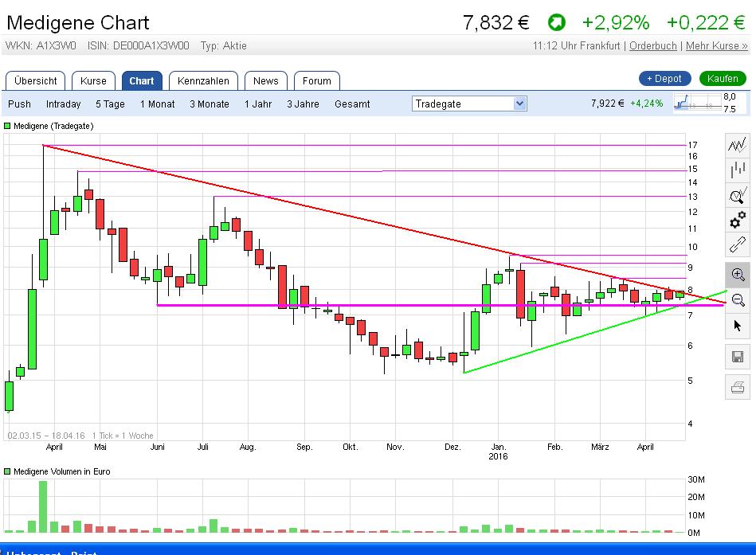
Task: Click the line chart type icon
Action: (738, 145)
